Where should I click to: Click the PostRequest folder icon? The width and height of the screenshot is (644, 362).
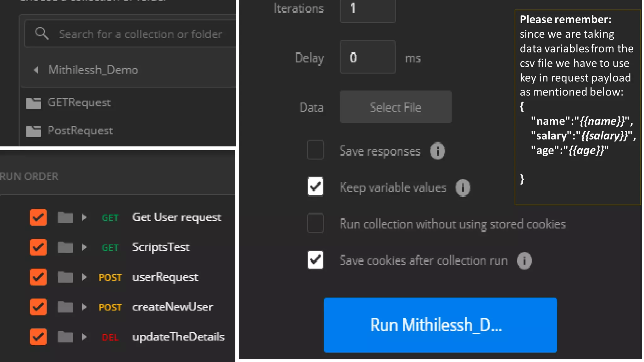click(x=34, y=131)
